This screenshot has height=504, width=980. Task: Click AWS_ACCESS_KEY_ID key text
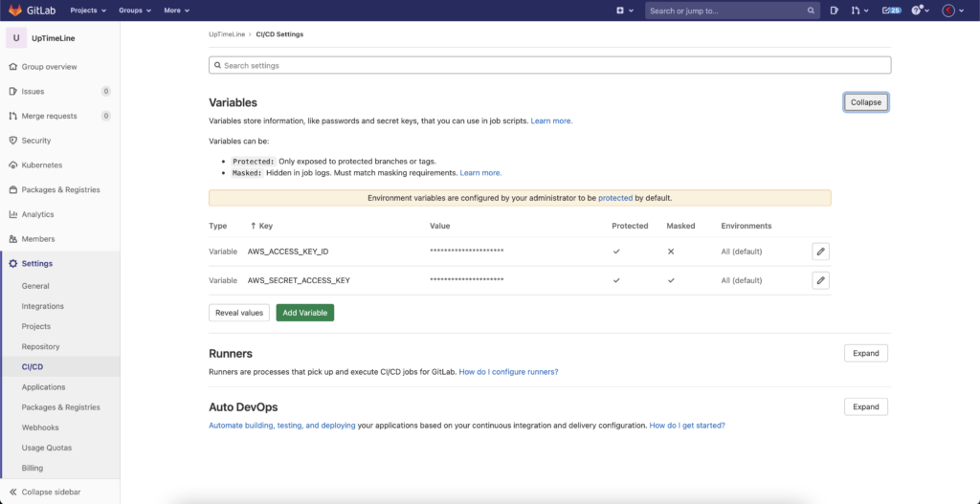pyautogui.click(x=288, y=252)
